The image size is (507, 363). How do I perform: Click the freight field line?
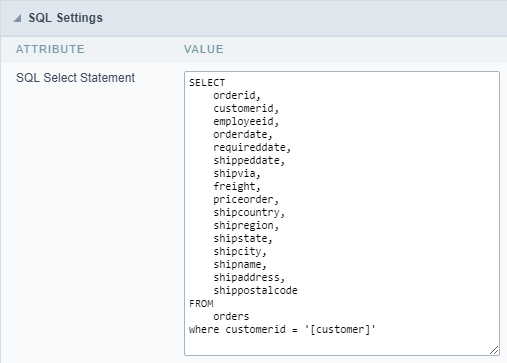click(237, 187)
